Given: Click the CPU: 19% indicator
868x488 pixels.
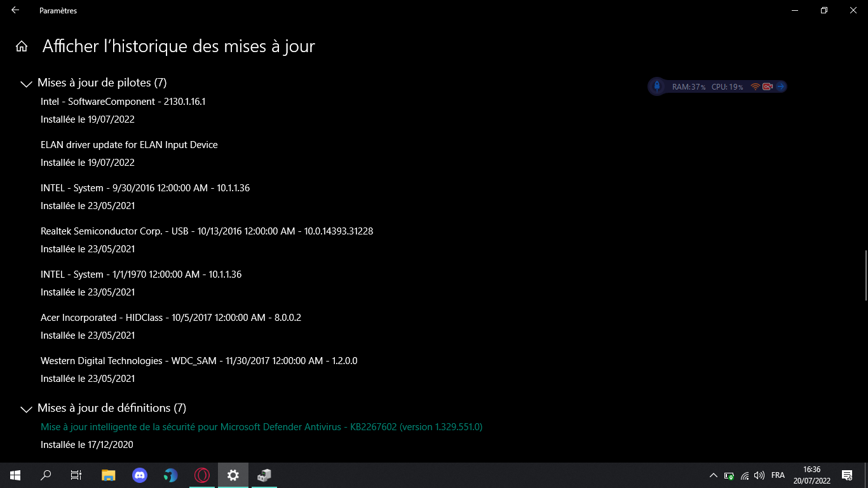Looking at the screenshot, I should 727,87.
